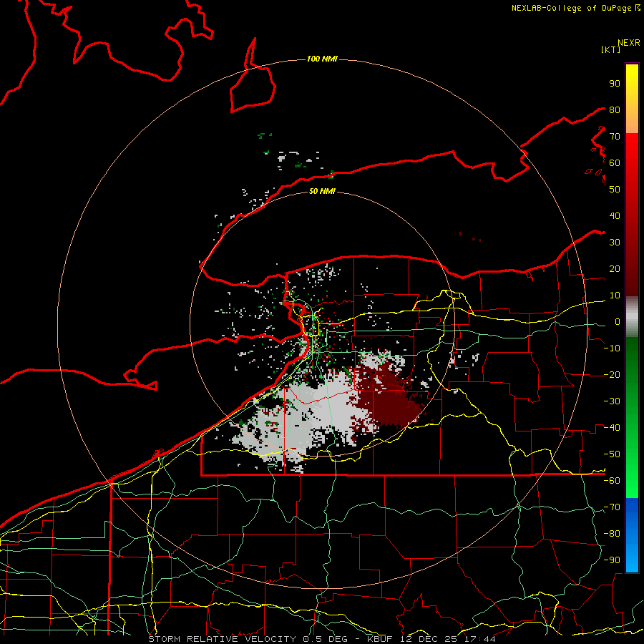Click the "50 NMI" range ring label
Image resolution: width=644 pixels, height=644 pixels.
coord(322,191)
